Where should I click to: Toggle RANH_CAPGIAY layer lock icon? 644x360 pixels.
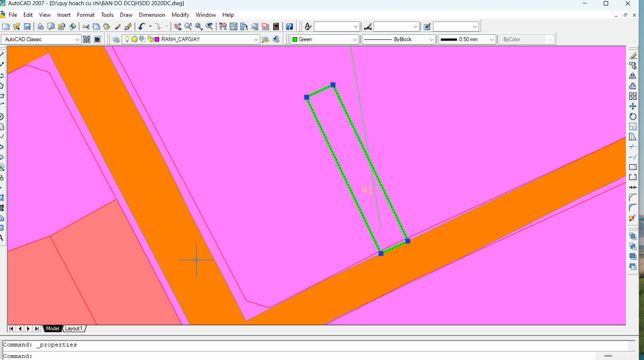pos(150,39)
